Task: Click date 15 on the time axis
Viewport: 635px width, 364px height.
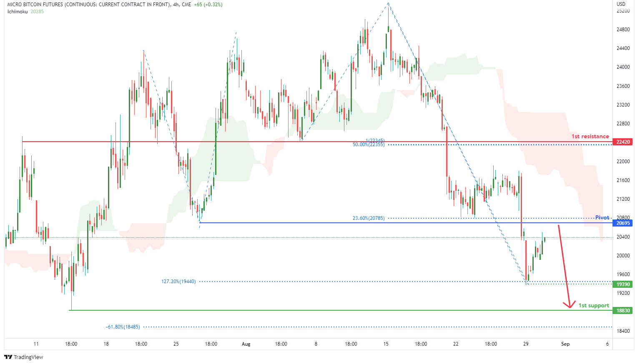Action: point(386,344)
